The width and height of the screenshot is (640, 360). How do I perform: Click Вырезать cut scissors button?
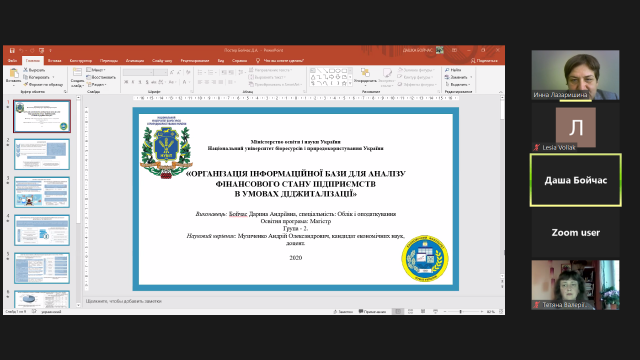34,70
